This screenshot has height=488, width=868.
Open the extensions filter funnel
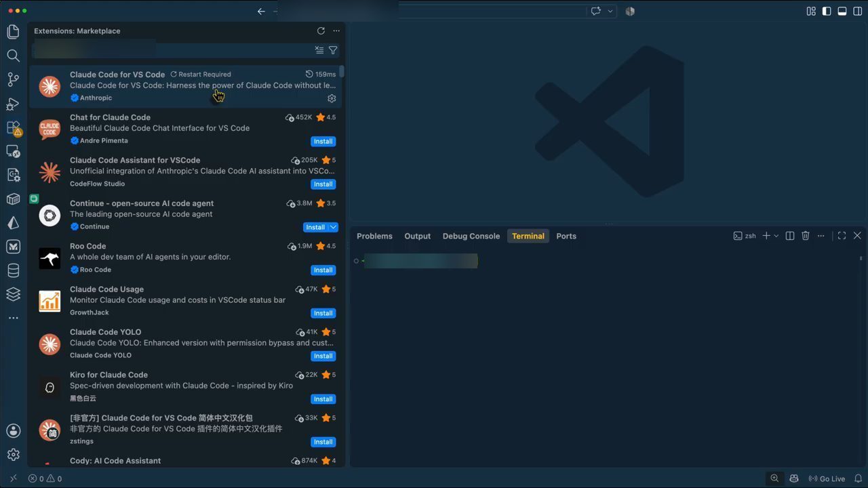tap(333, 50)
